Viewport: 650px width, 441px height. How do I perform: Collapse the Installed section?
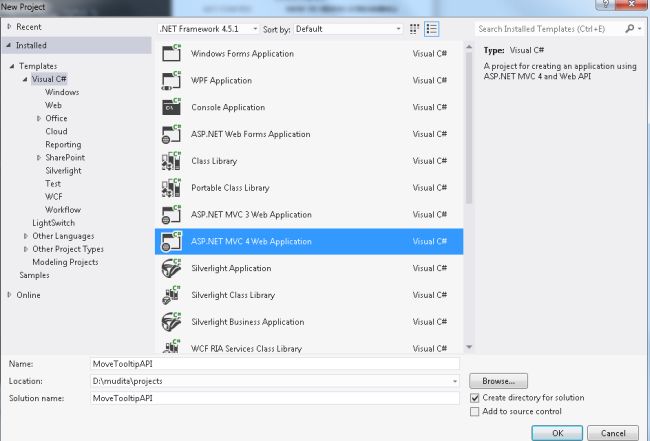(x=9, y=45)
